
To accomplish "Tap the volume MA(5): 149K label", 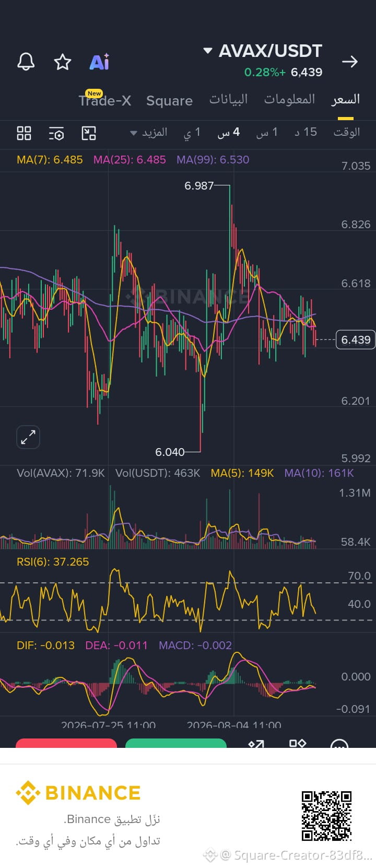I will 242,473.
